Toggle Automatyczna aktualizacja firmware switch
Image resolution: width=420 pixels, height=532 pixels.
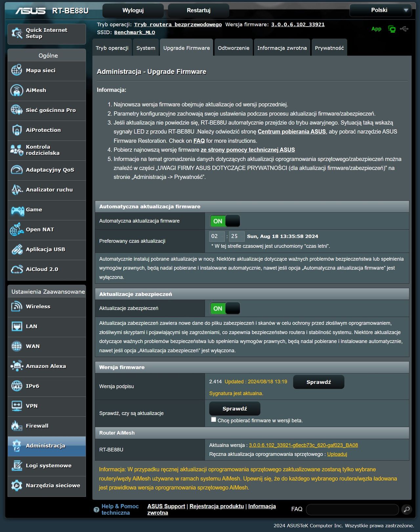point(225,221)
